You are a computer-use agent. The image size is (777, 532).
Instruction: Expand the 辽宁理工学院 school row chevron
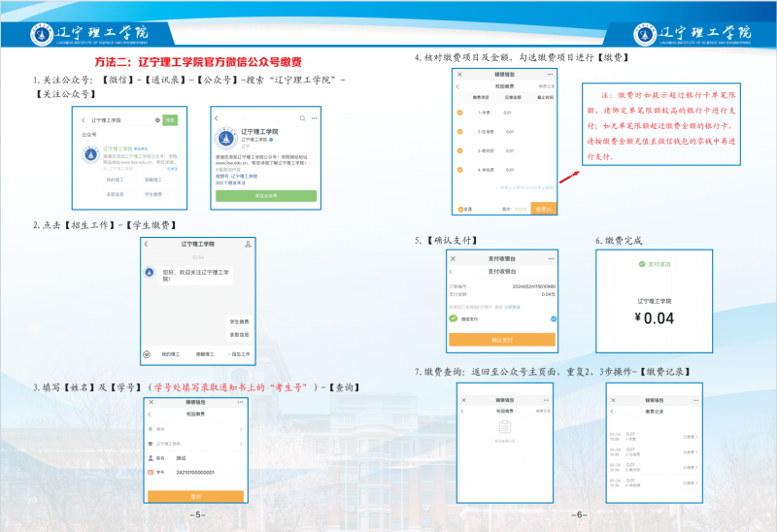241,444
